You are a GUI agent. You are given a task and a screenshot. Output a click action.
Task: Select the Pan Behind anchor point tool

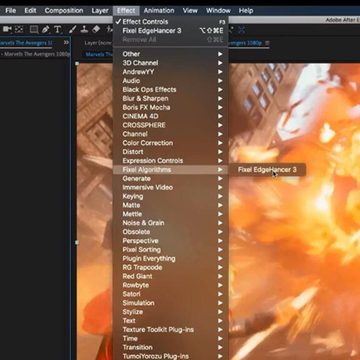tap(19, 30)
